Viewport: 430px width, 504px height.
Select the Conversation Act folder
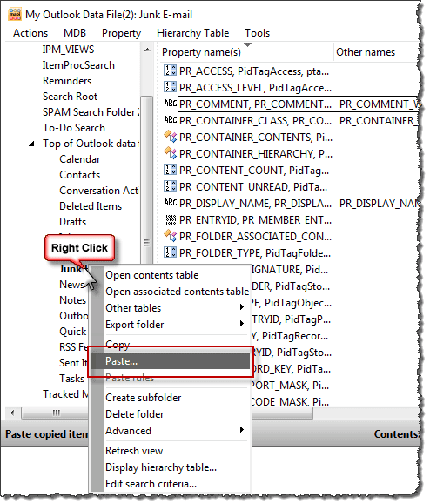pyautogui.click(x=99, y=191)
